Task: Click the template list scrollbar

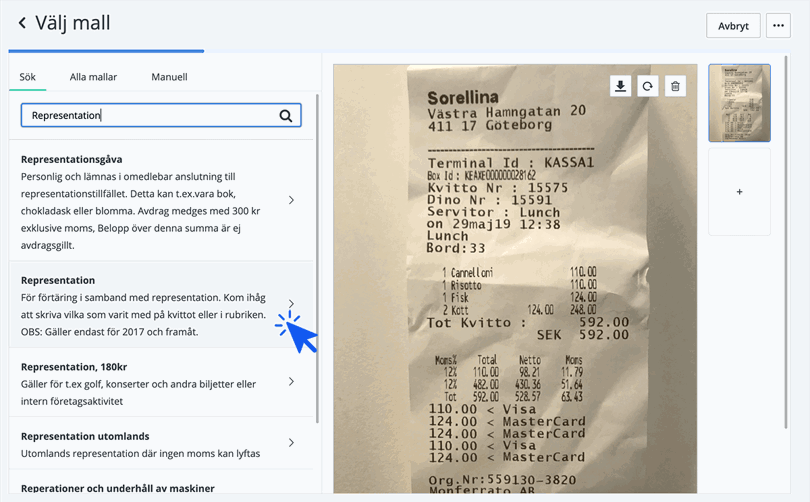Action: click(317, 258)
